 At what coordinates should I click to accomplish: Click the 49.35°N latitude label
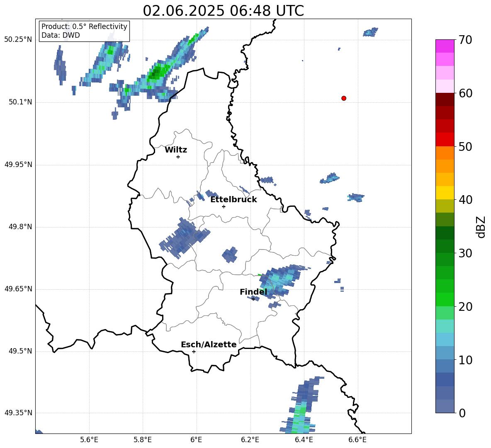(x=18, y=413)
